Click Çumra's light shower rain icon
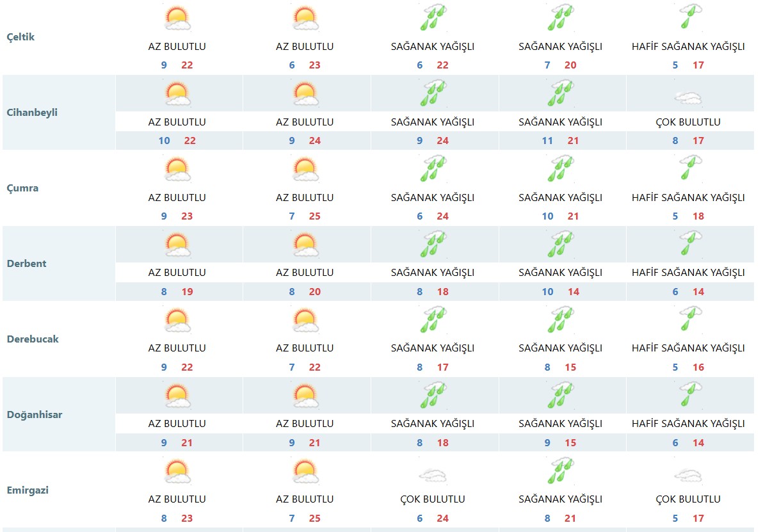This screenshot has width=763, height=532. coord(690,168)
